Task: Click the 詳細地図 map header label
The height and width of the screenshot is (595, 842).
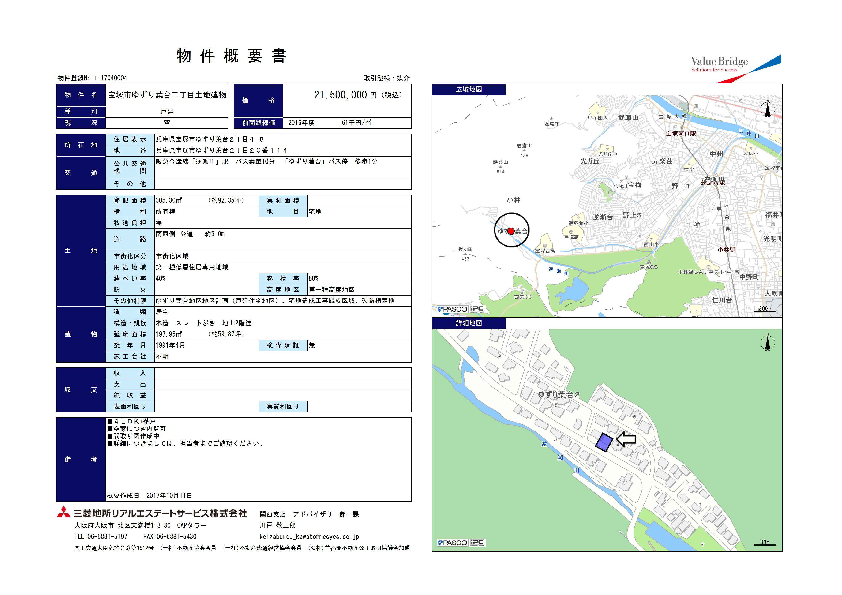Action: pos(457,323)
